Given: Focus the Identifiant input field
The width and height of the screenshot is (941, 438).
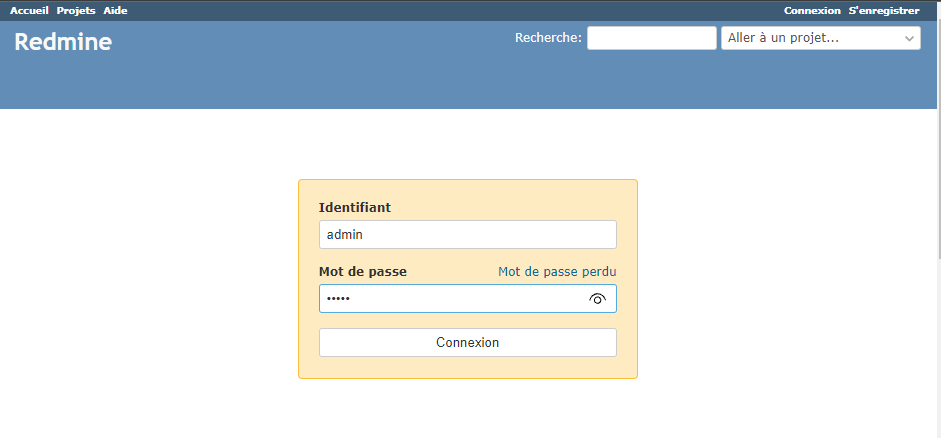Looking at the screenshot, I should [x=467, y=235].
